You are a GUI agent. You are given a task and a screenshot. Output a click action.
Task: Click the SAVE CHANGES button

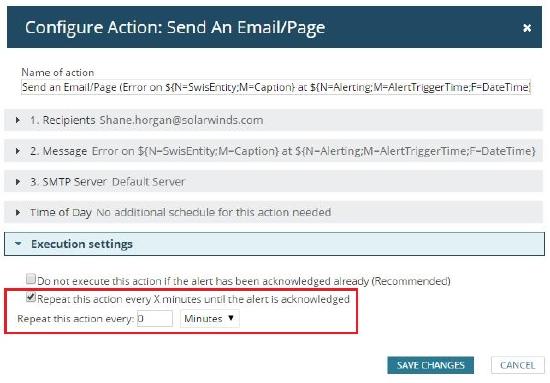[430, 365]
